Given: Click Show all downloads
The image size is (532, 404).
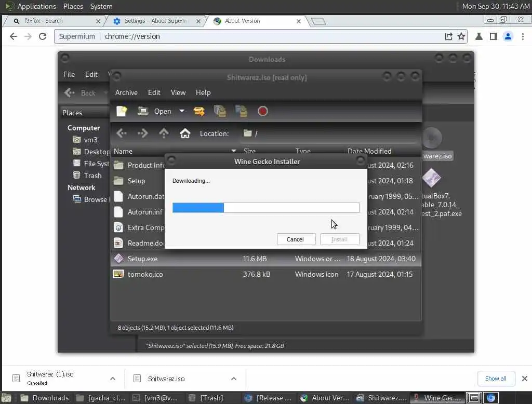Looking at the screenshot, I should pyautogui.click(x=496, y=379).
